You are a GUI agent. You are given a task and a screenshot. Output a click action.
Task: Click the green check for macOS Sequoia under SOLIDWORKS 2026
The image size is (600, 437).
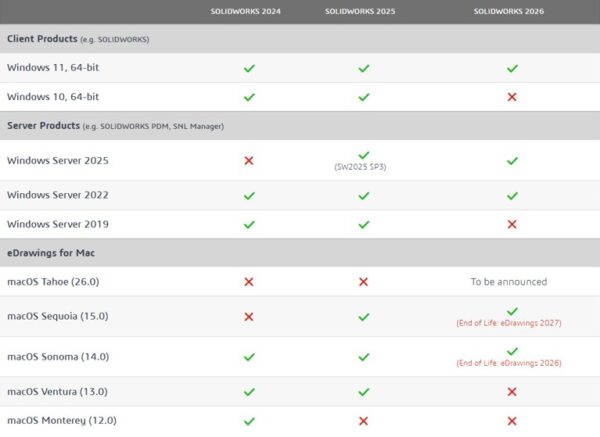512,311
